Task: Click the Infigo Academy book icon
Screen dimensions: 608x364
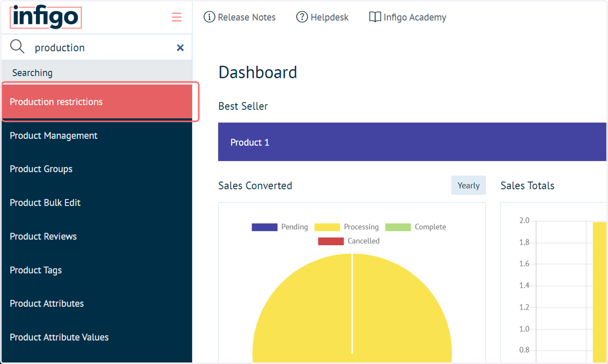Action: point(375,17)
